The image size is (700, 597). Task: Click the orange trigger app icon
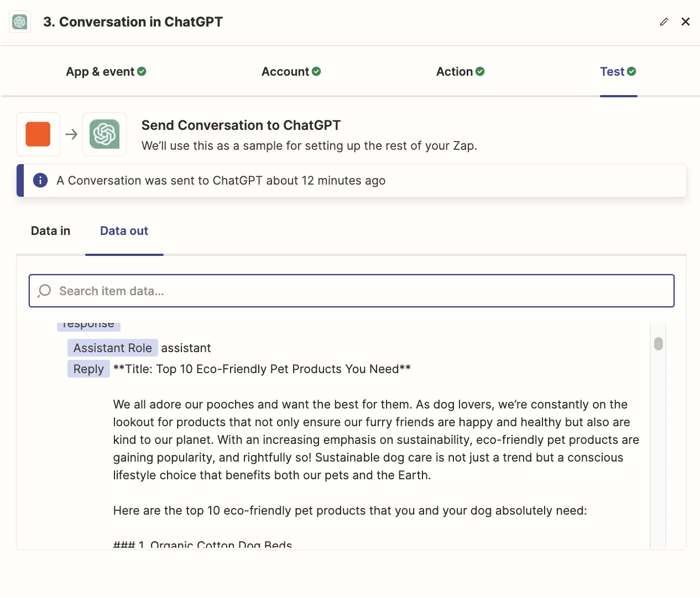[38, 134]
